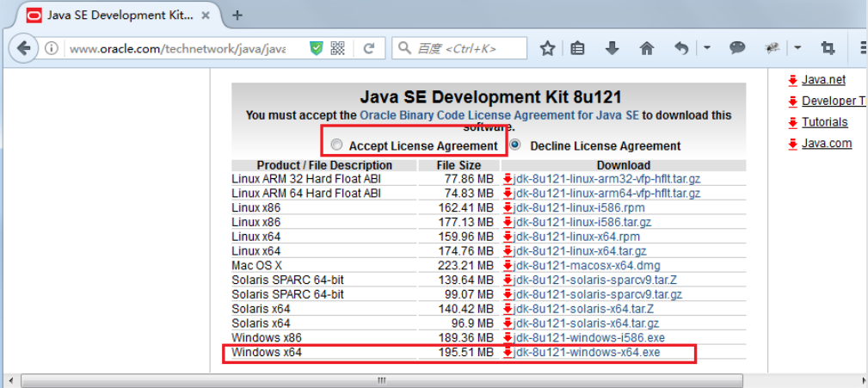Open the QR code icon in address bar
868x388 pixels.
tap(338, 49)
